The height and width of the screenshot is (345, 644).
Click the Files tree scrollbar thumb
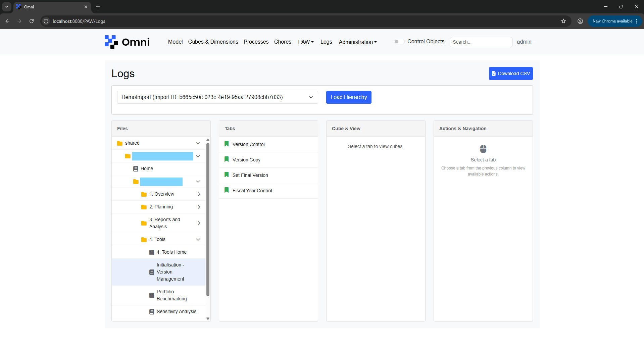[x=208, y=219]
